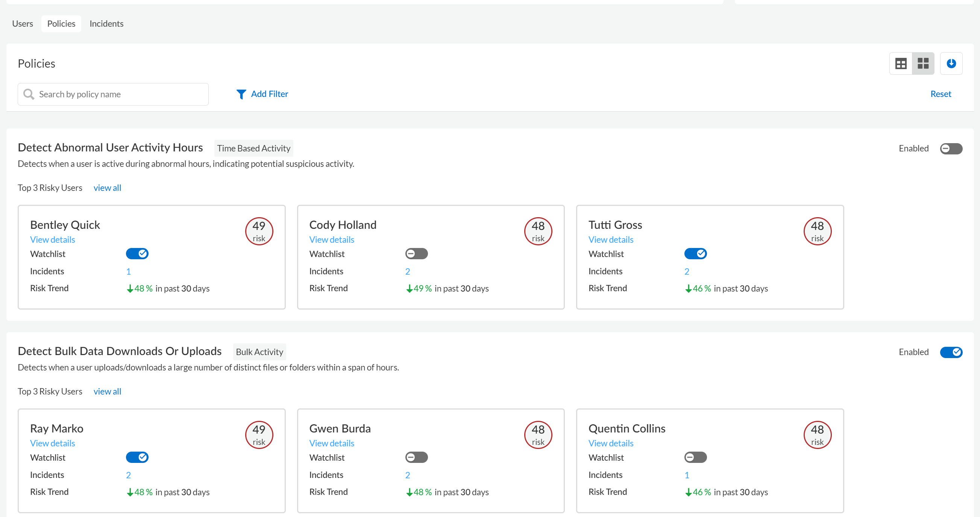Click the Add Filter funnel icon
The width and height of the screenshot is (980, 517).
point(241,94)
